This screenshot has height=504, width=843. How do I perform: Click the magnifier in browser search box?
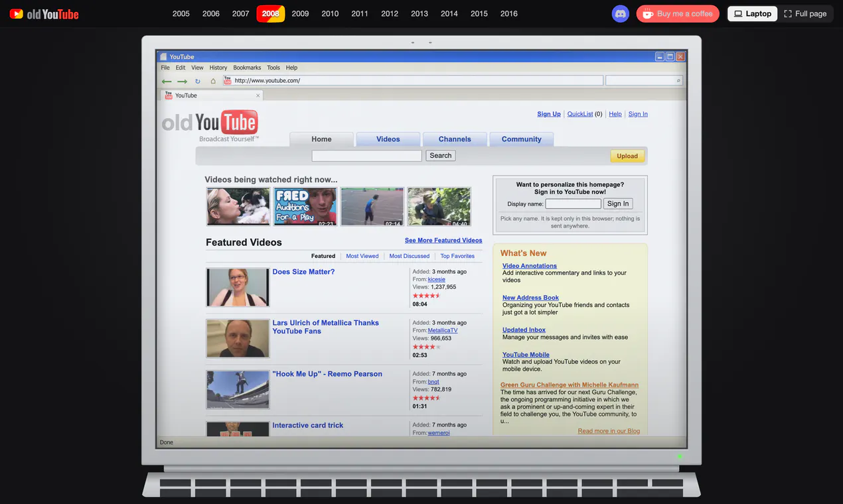tap(678, 80)
